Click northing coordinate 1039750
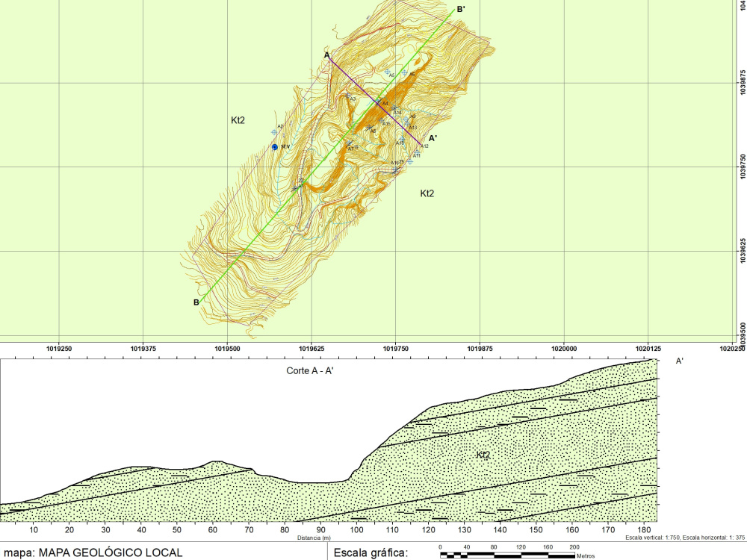The image size is (747, 560). pos(743,167)
